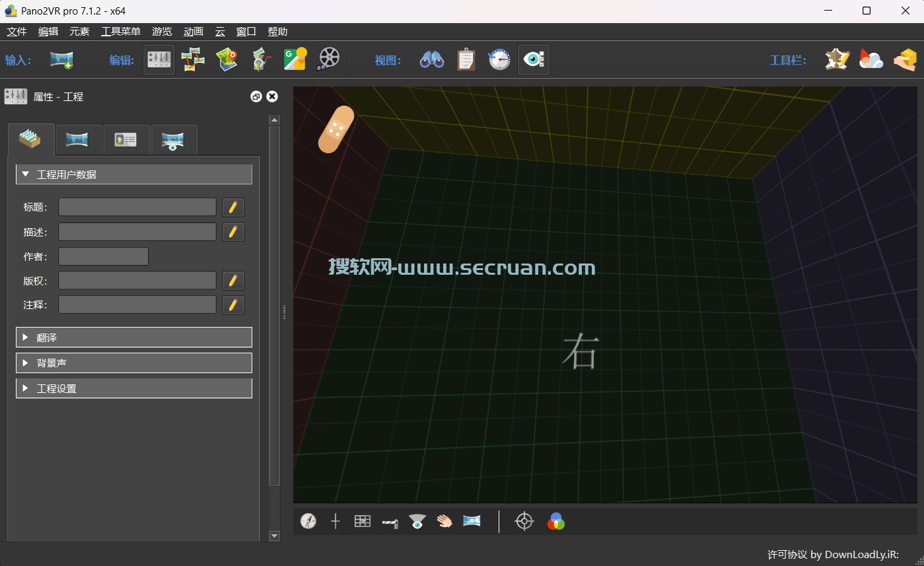924x566 pixels.
Task: Select the user data ID card tab
Action: [126, 140]
